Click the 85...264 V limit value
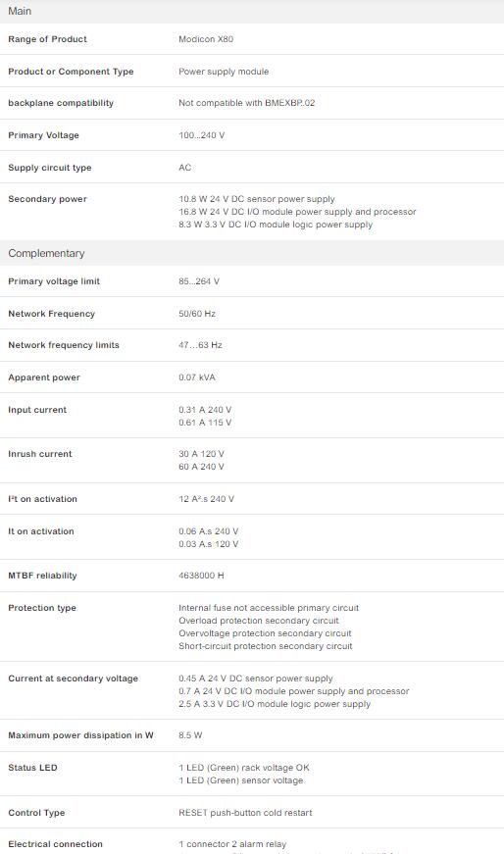Screen dimensions: 504x854 click(199, 281)
